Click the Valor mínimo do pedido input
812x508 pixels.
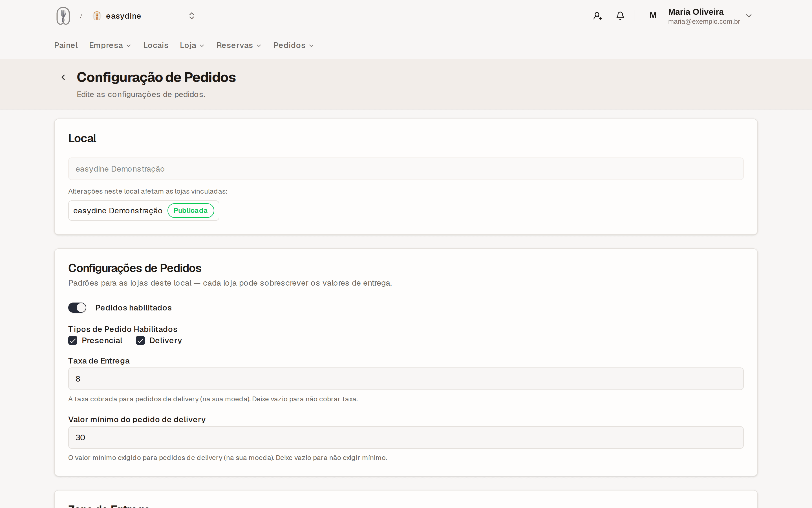pos(406,437)
